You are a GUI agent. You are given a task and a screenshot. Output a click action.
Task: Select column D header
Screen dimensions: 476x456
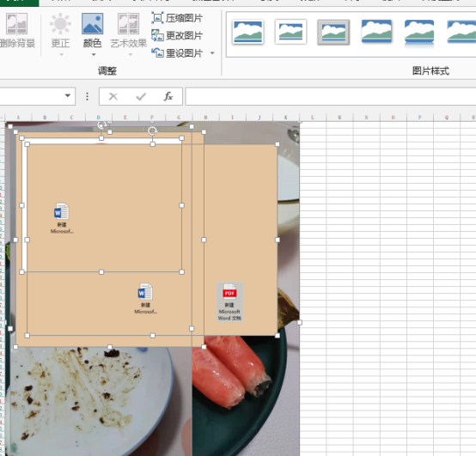98,117
